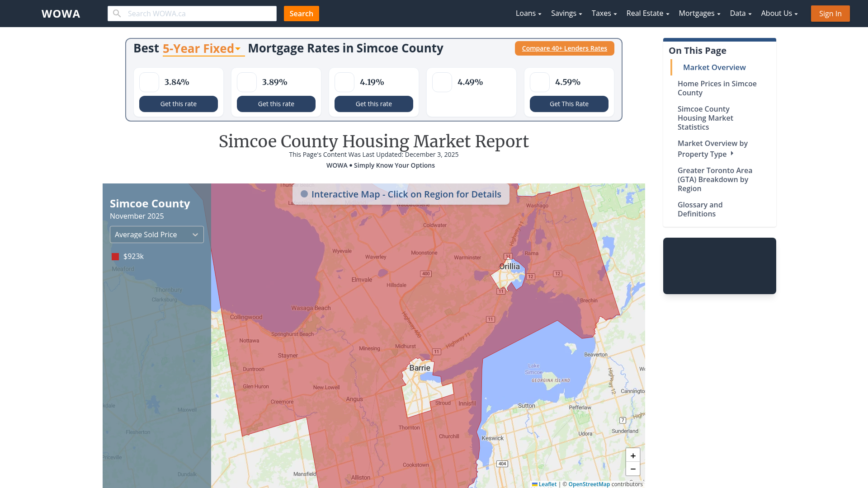The height and width of the screenshot is (488, 868).
Task: Select the lender logo beside the 3.84% rate
Action: 149,82
